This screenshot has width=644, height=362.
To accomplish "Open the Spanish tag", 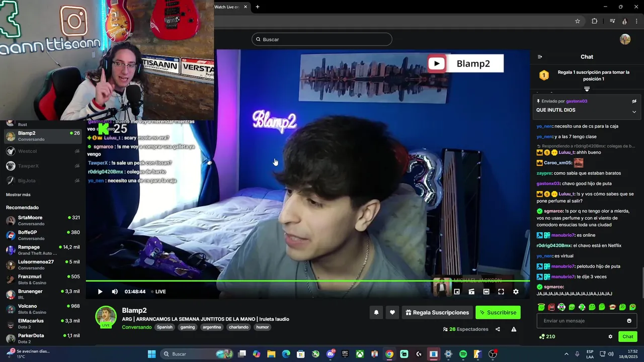I will tap(165, 327).
